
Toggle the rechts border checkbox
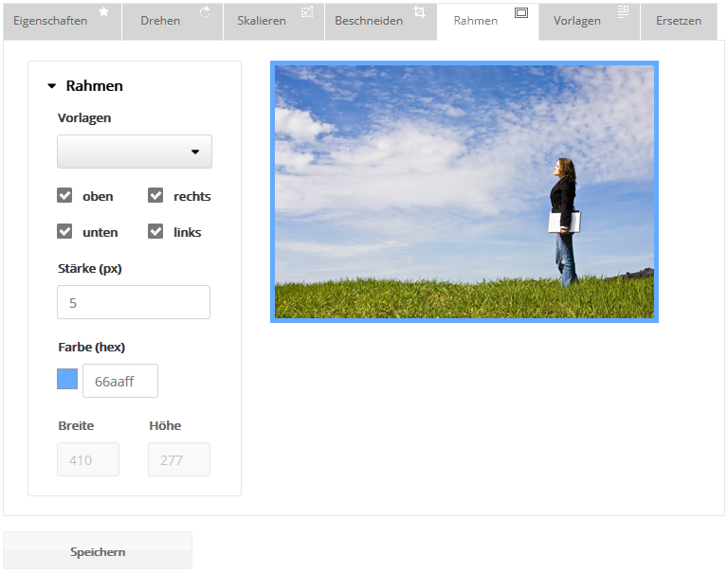point(156,196)
